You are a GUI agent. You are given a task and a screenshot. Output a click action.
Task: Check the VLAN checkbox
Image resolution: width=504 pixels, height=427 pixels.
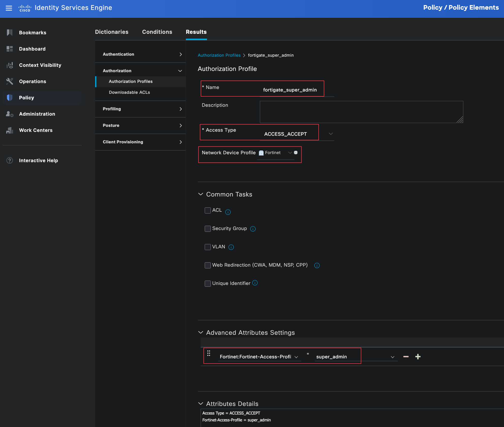point(207,247)
